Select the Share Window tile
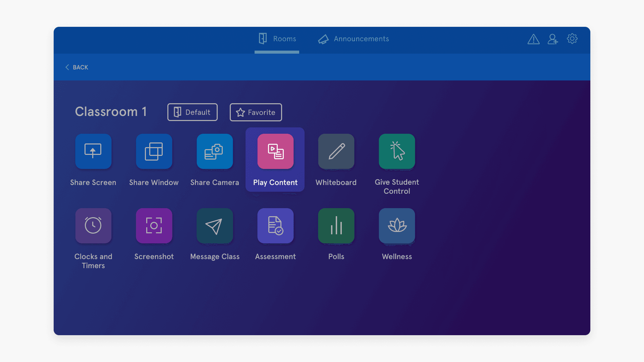644x362 pixels. coord(154,151)
